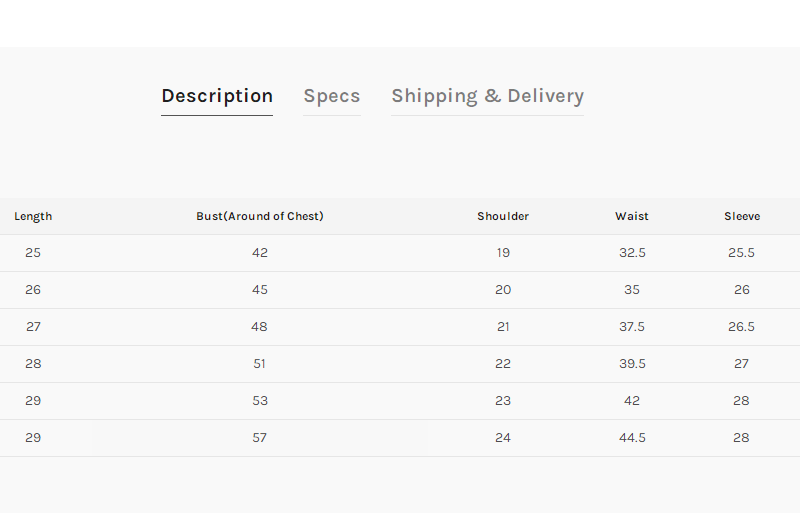Open the Specs tab
This screenshot has height=513, width=800.
(332, 96)
